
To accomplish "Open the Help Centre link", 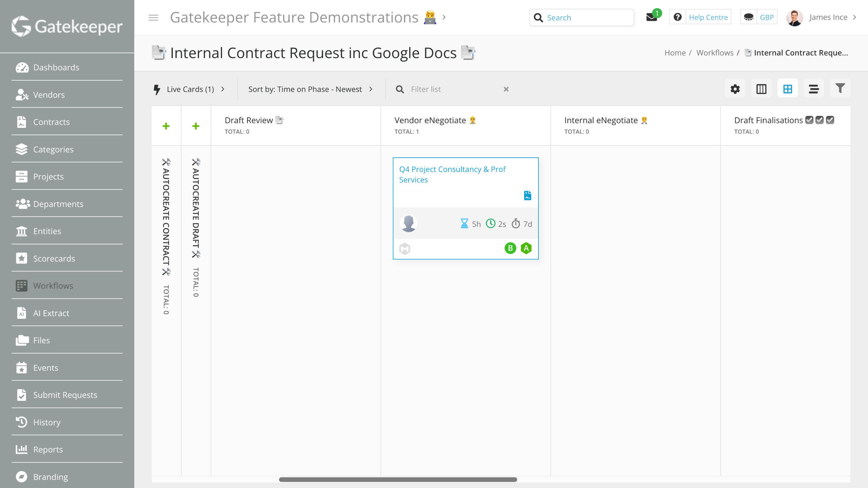I will point(708,17).
